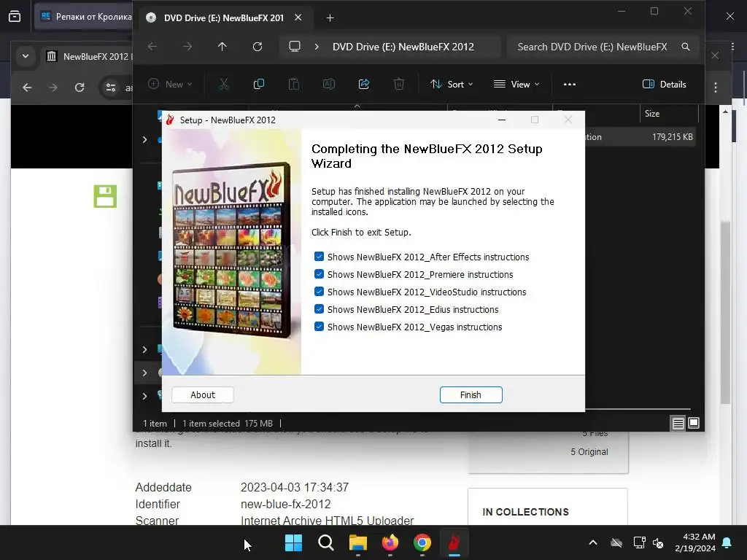Image resolution: width=747 pixels, height=560 pixels.
Task: Click the site information icon in address bar
Action: coord(111,87)
